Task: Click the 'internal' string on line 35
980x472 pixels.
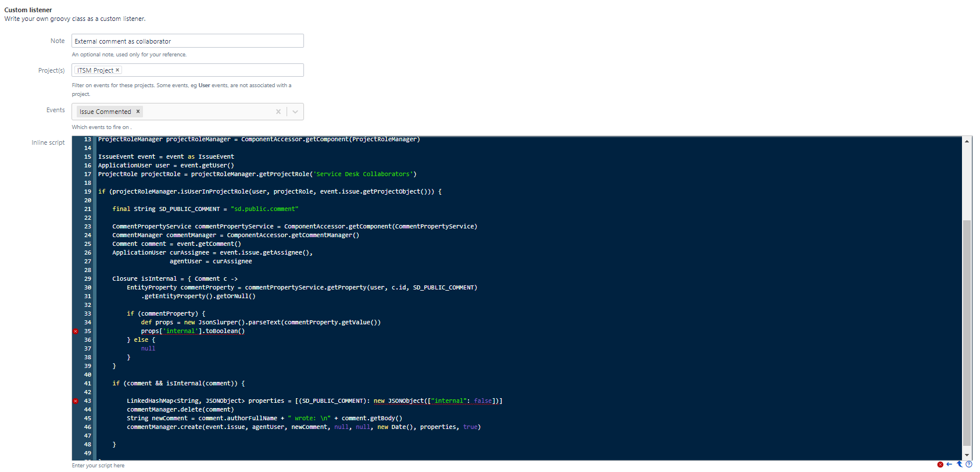Action: click(180, 331)
